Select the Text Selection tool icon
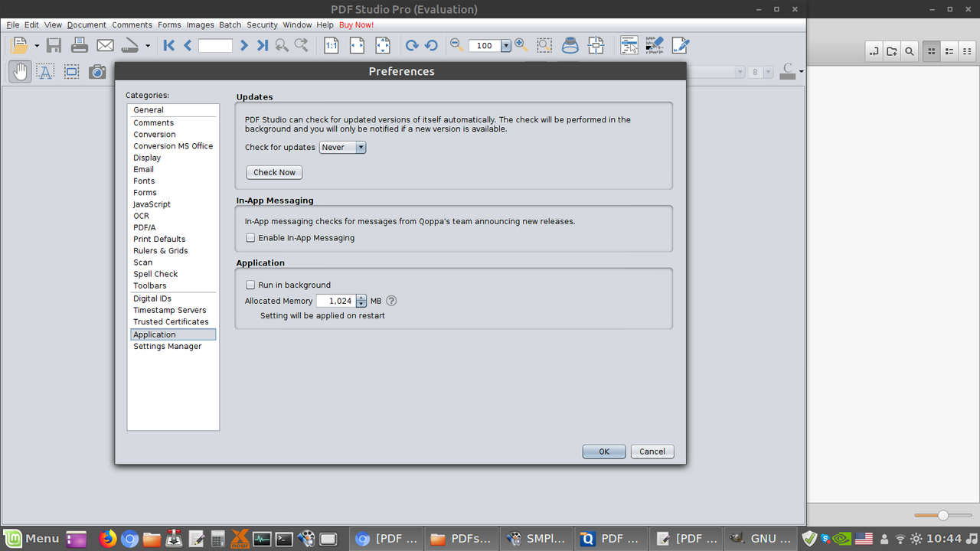Screen dimensions: 980x551 coord(45,72)
